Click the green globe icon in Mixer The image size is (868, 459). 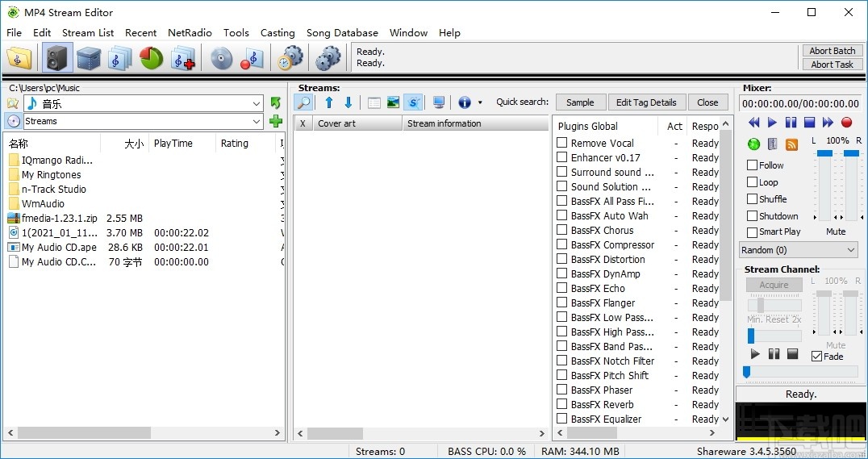coord(753,144)
